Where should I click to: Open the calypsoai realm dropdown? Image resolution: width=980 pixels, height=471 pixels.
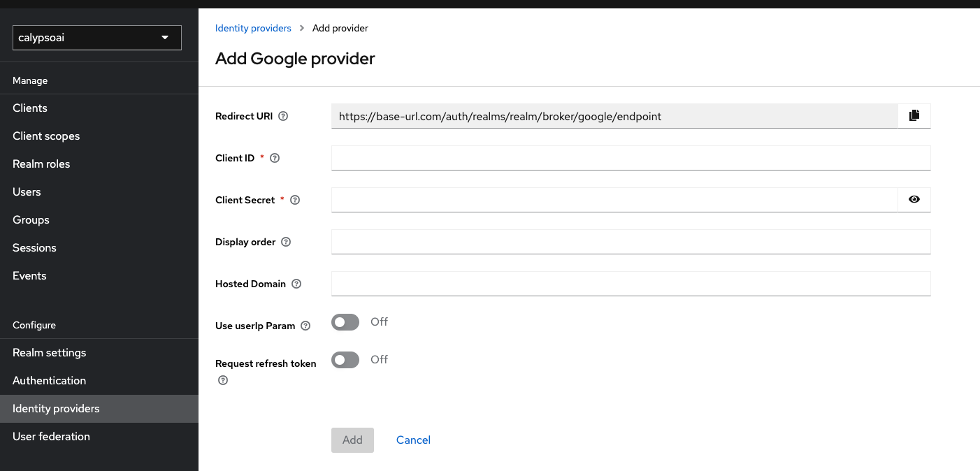pos(97,38)
